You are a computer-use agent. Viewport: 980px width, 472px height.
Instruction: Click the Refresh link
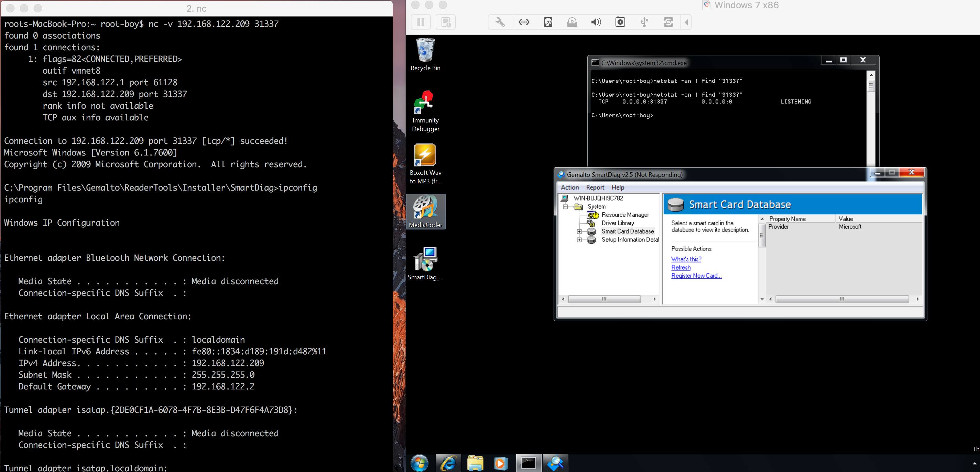(680, 267)
